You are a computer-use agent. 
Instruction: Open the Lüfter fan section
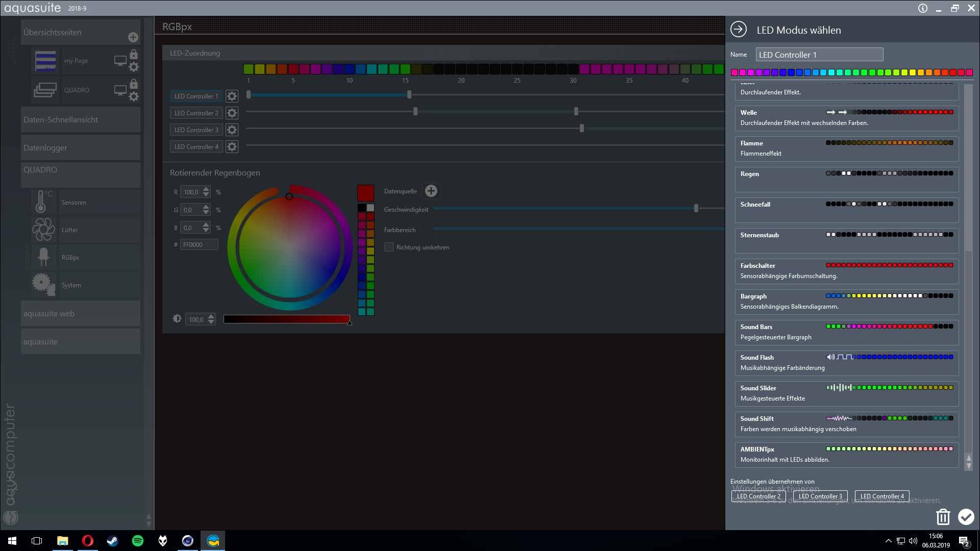70,230
